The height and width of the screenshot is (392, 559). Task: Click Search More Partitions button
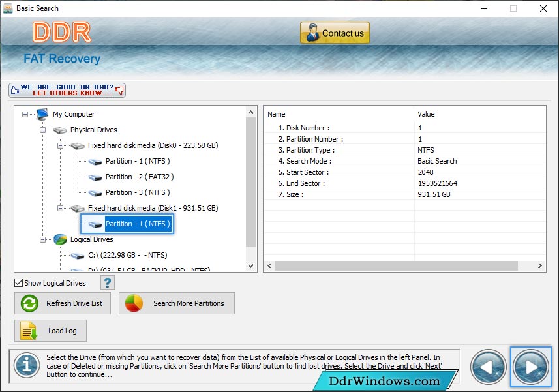177,303
